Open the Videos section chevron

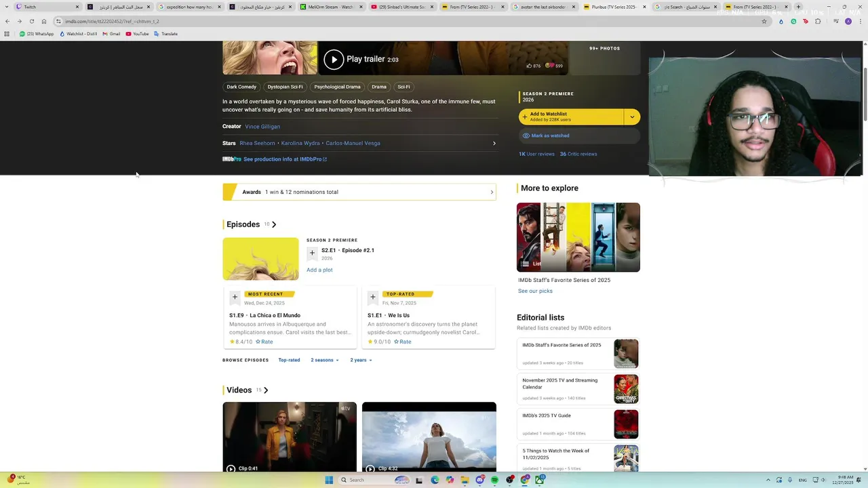pyautogui.click(x=266, y=390)
